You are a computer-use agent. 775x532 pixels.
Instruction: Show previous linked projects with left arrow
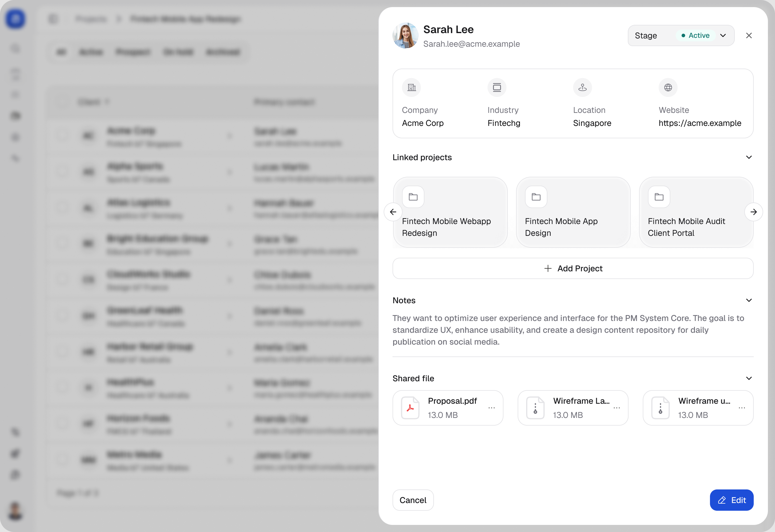[x=393, y=212]
